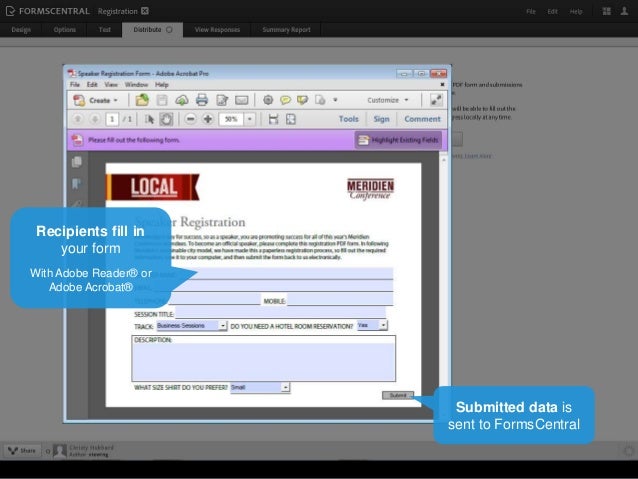Activate the Hand pan tool

pos(166,119)
